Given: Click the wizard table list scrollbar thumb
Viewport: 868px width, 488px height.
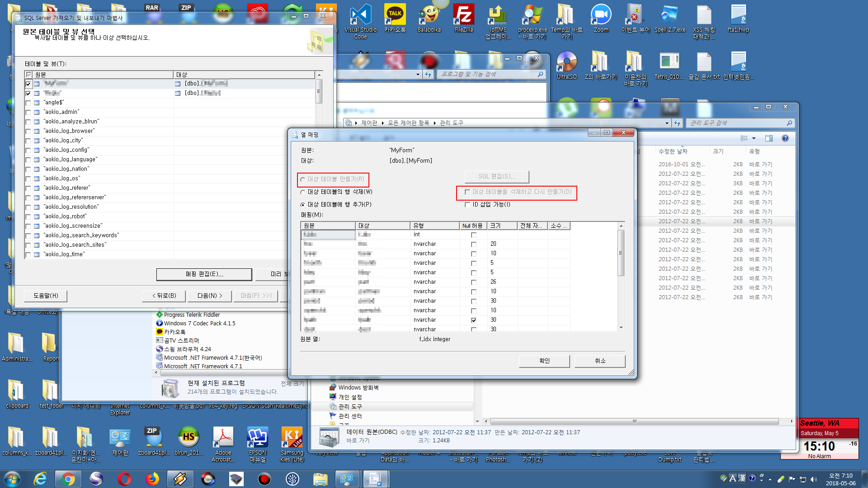Looking at the screenshot, I should click(x=319, y=91).
